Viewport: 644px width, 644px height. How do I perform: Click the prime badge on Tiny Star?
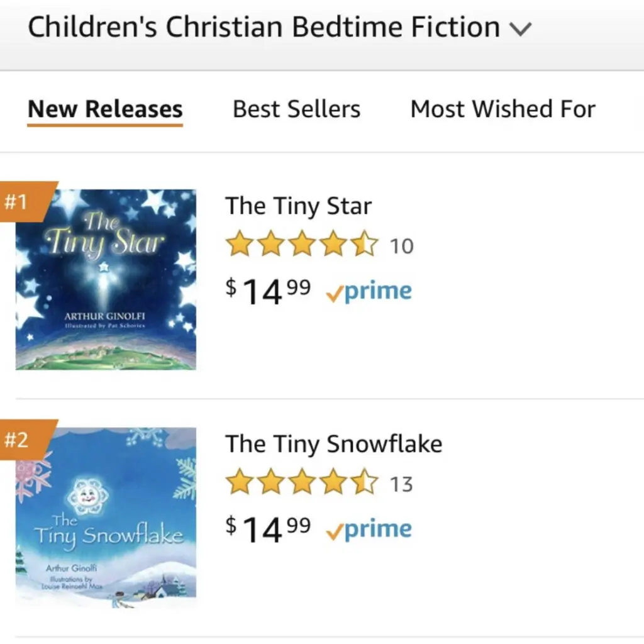(369, 292)
